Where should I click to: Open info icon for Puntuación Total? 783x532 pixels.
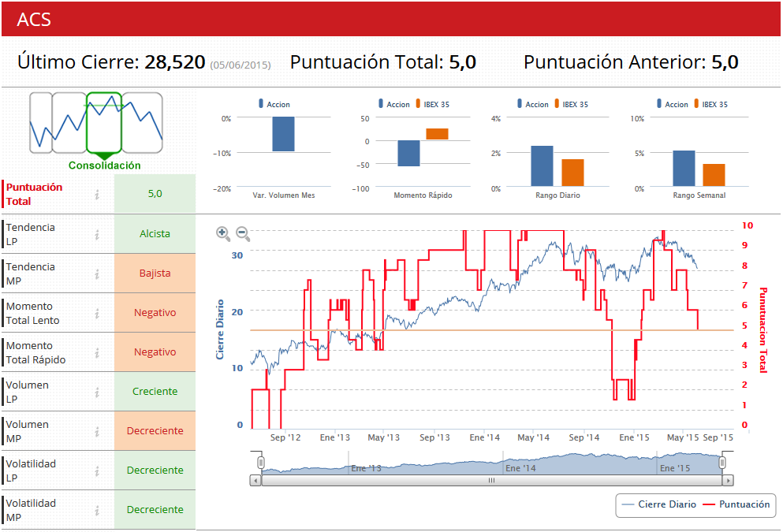click(x=97, y=195)
